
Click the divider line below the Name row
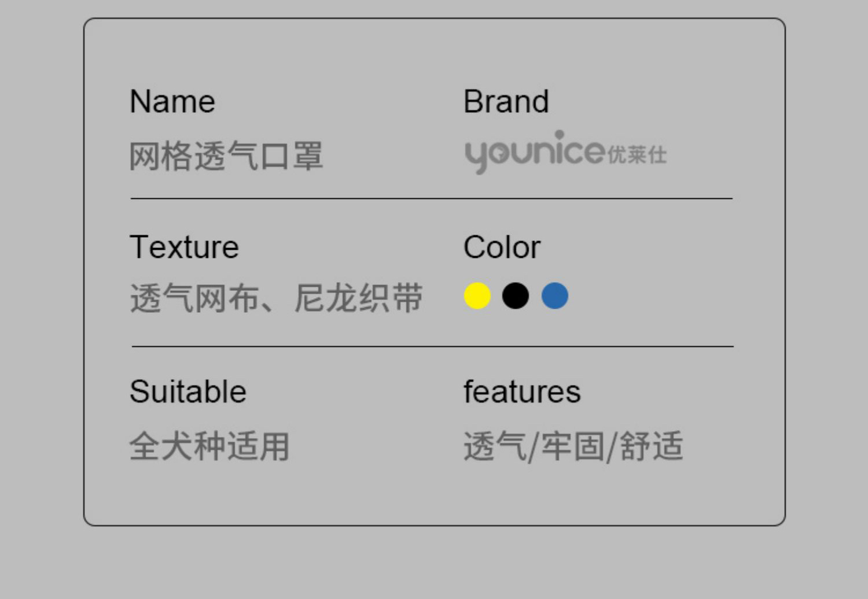(x=432, y=198)
